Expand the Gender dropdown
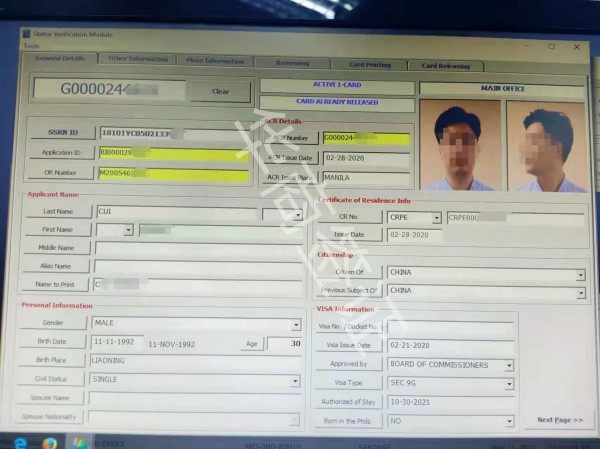The height and width of the screenshot is (449, 600). 296,325
